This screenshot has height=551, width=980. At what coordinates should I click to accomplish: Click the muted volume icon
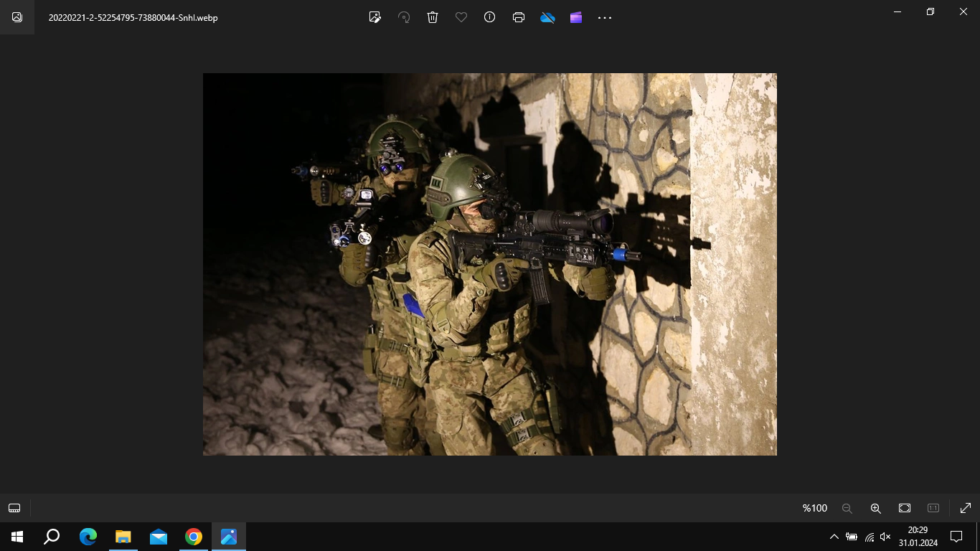point(885,537)
